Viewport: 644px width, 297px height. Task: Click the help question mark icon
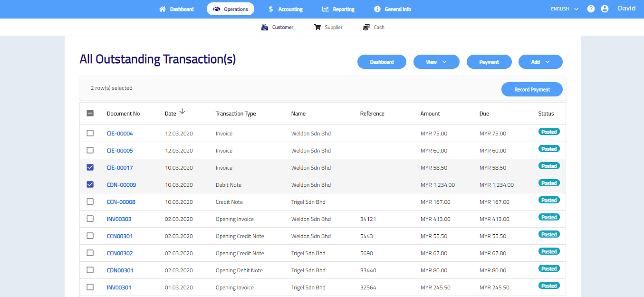pos(591,9)
